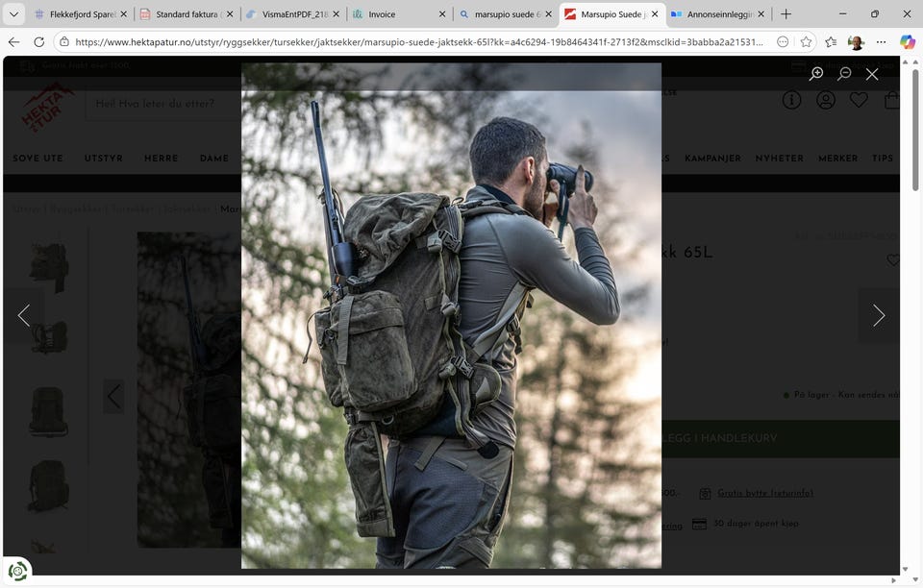923x588 pixels.
Task: Close the Marsupio Suede tab
Action: point(655,14)
